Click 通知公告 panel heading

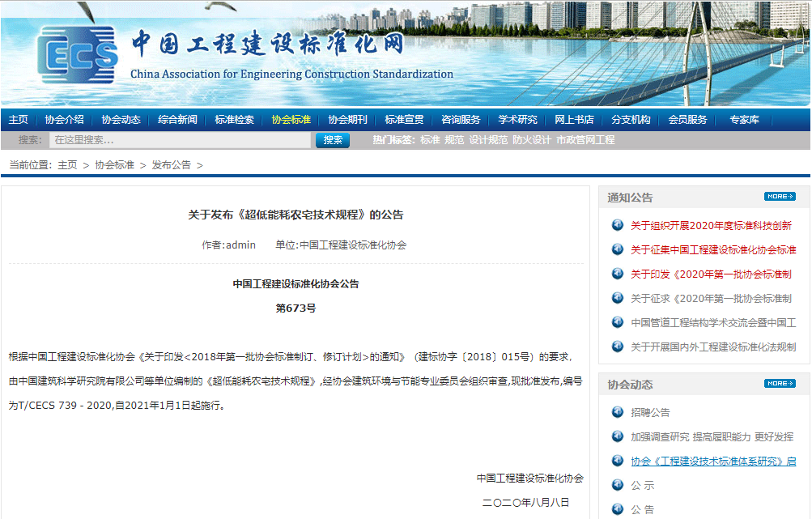[x=630, y=198]
